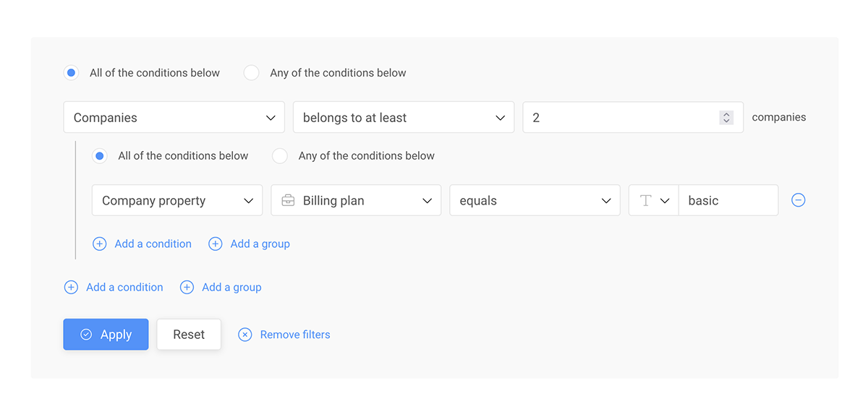Expand the Company property dropdown
The width and height of the screenshot is (868, 409).
[177, 200]
